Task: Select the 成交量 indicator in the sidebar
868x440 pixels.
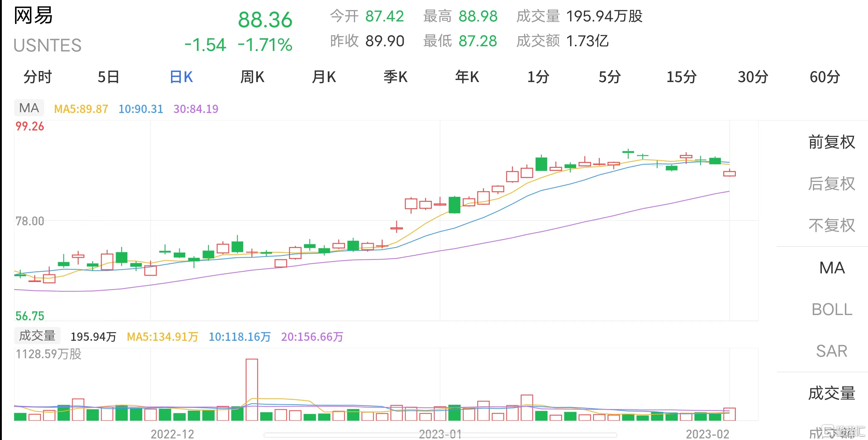Action: tap(832, 393)
